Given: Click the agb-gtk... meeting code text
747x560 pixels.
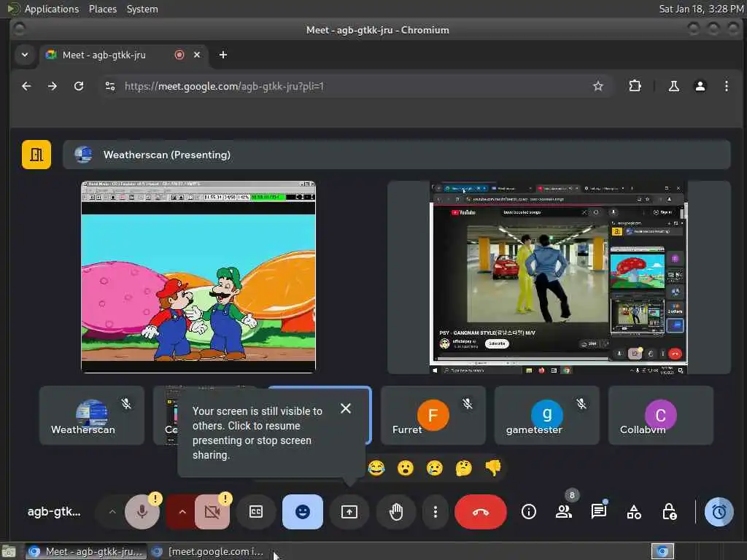Looking at the screenshot, I should (54, 512).
